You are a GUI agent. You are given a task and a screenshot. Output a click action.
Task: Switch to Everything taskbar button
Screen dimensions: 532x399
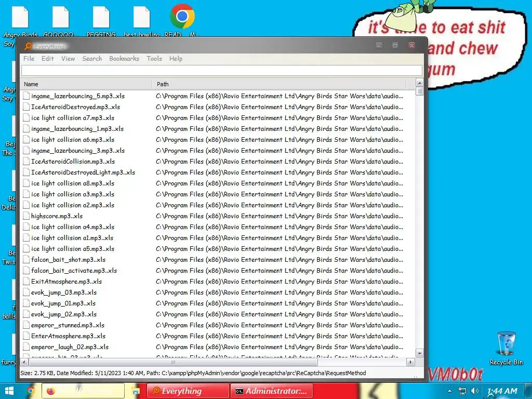[188, 391]
